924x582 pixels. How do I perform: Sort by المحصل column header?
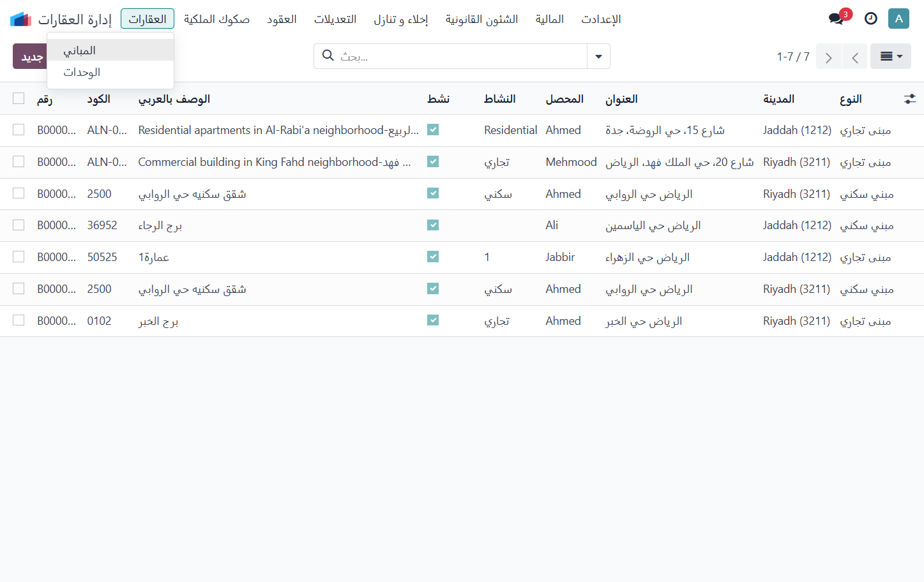[x=564, y=99]
